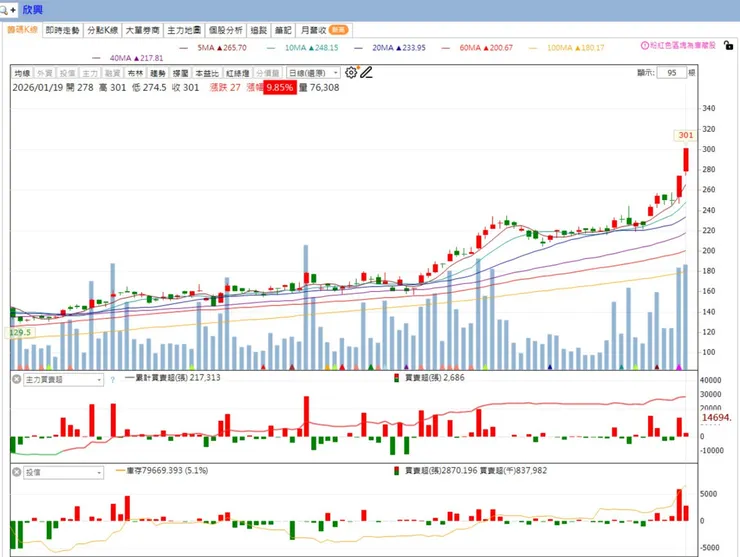Image resolution: width=740 pixels, height=557 pixels.
Task: Toggle the 均線 overlay button
Action: click(22, 73)
